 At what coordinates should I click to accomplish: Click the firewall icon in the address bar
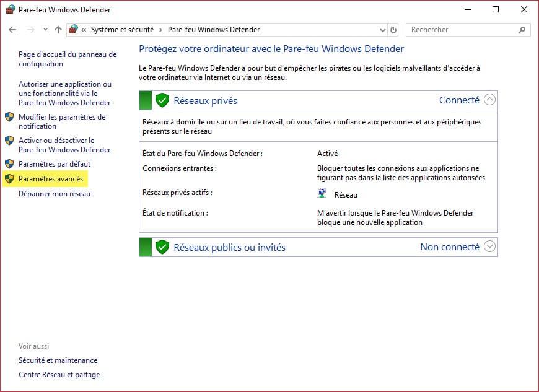tap(73, 30)
